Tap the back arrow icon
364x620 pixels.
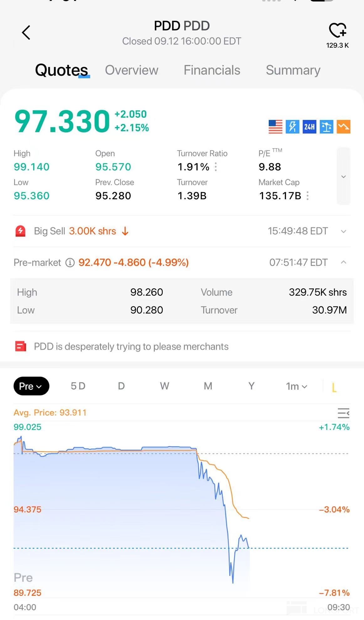[26, 33]
